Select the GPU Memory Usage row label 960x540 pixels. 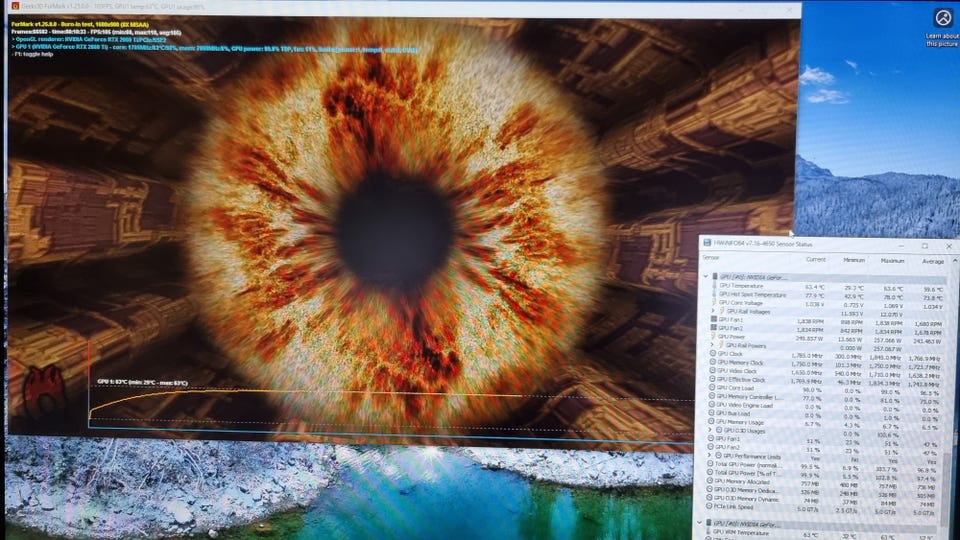pos(740,422)
